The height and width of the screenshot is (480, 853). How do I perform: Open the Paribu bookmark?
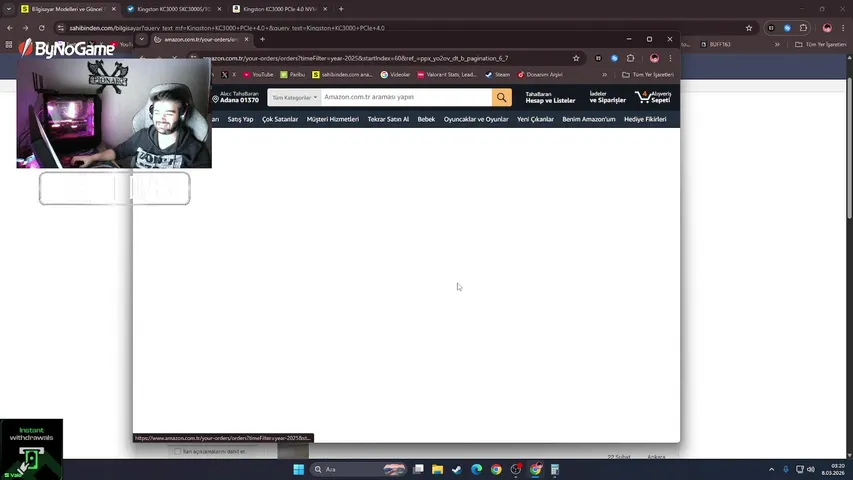(x=293, y=75)
